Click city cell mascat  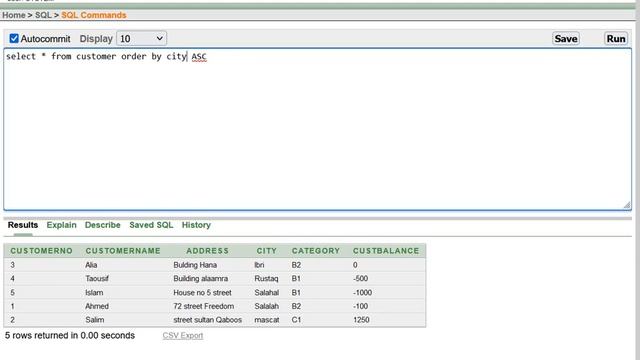click(267, 320)
